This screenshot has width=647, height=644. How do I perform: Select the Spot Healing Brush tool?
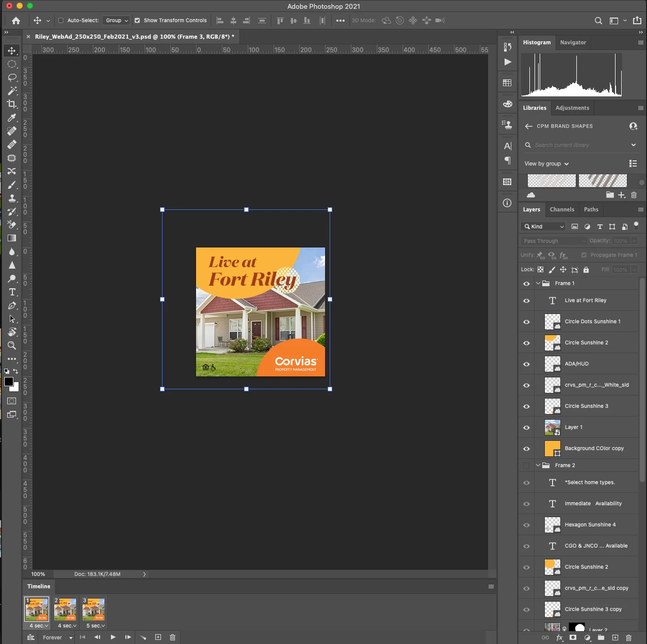pos(12,131)
